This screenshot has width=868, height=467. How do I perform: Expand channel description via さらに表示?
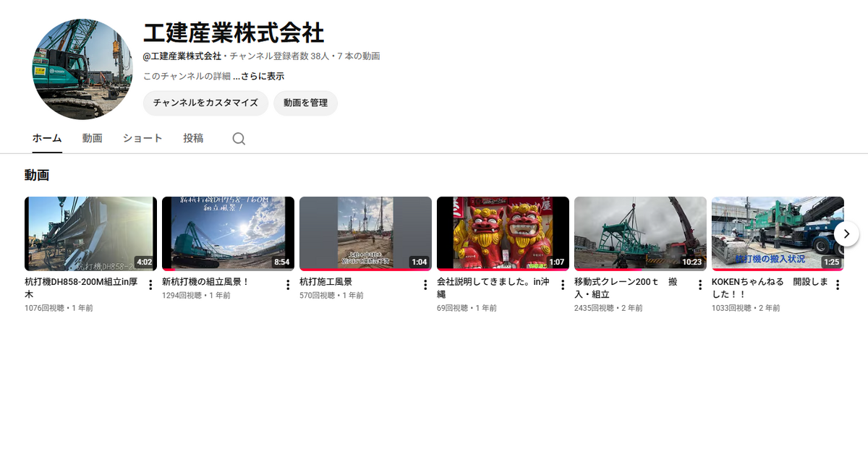tap(258, 76)
